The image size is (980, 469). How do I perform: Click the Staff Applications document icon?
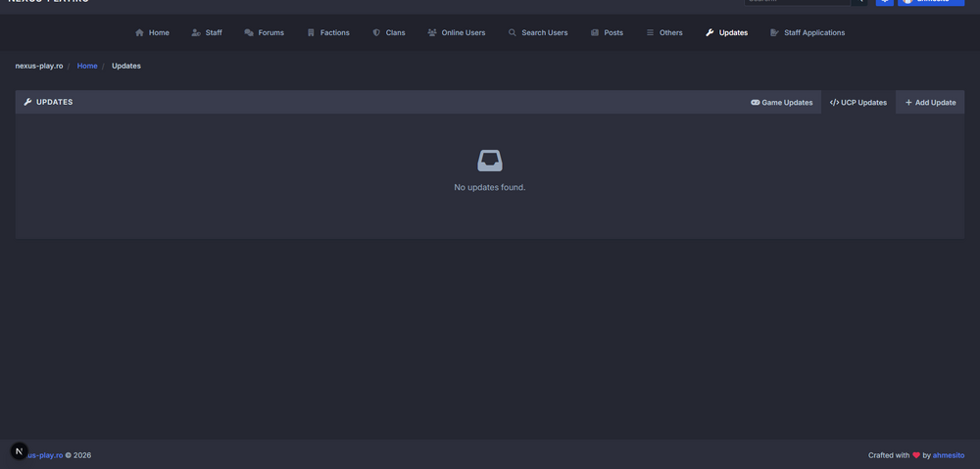click(774, 32)
